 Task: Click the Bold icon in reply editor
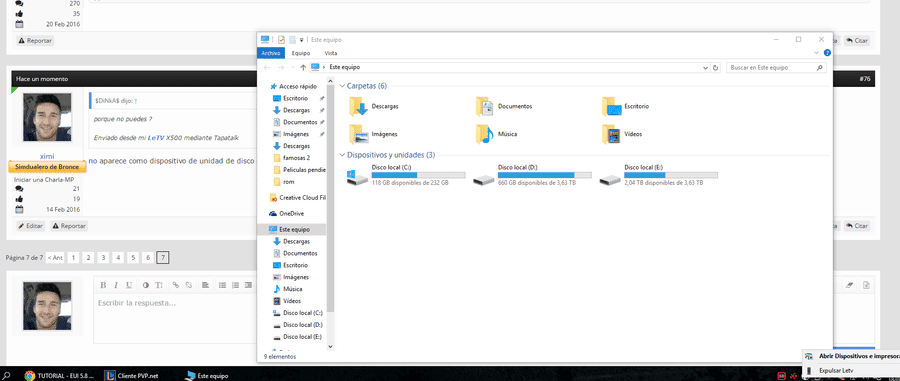click(103, 285)
